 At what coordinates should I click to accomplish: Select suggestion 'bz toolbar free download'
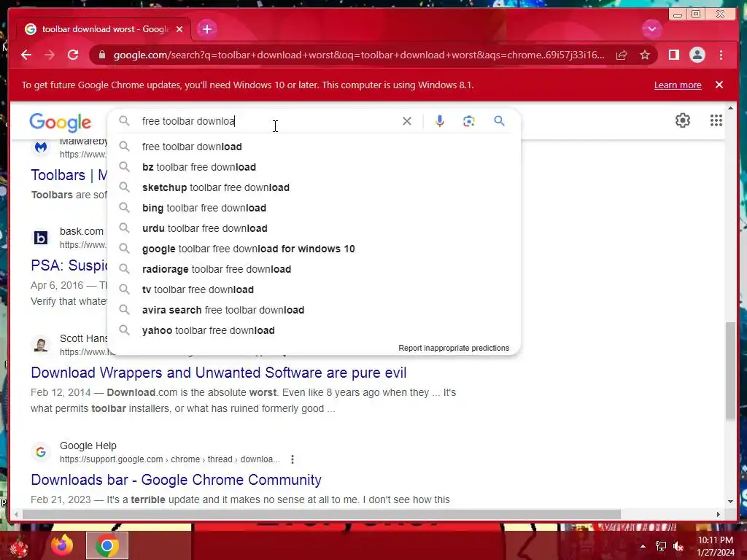pyautogui.click(x=314, y=167)
